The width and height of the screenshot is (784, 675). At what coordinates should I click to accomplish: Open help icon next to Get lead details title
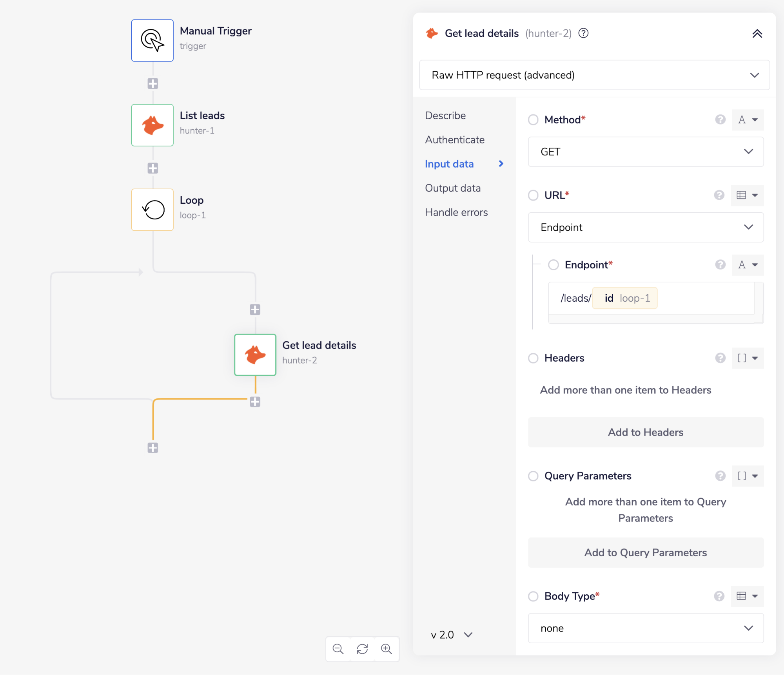pyautogui.click(x=583, y=33)
